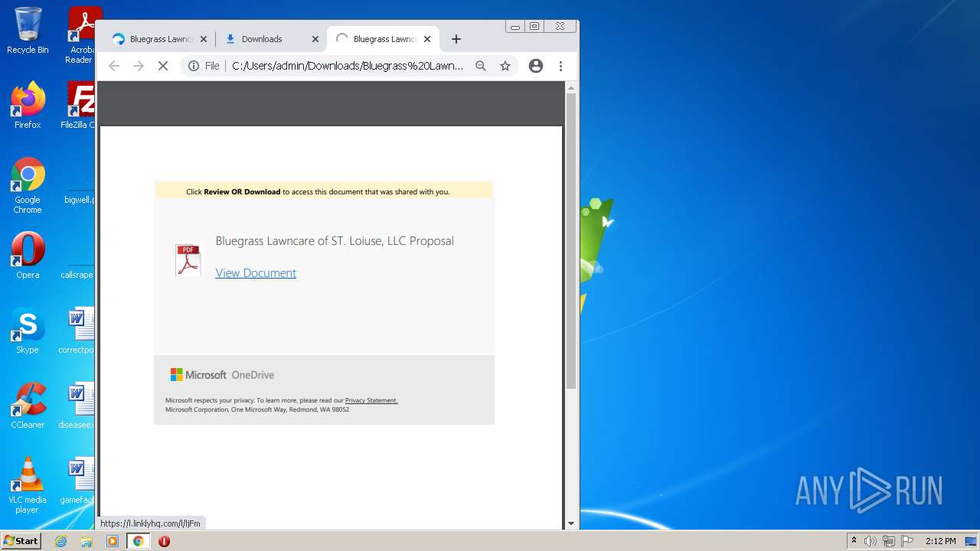Open File Explorer from the taskbar
The height and width of the screenshot is (551, 980).
87,541
